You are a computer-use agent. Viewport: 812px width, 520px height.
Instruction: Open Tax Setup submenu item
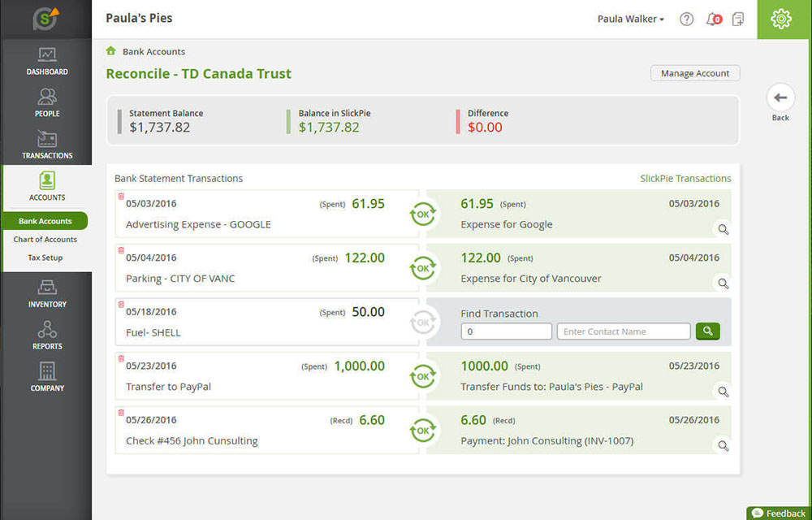click(45, 258)
